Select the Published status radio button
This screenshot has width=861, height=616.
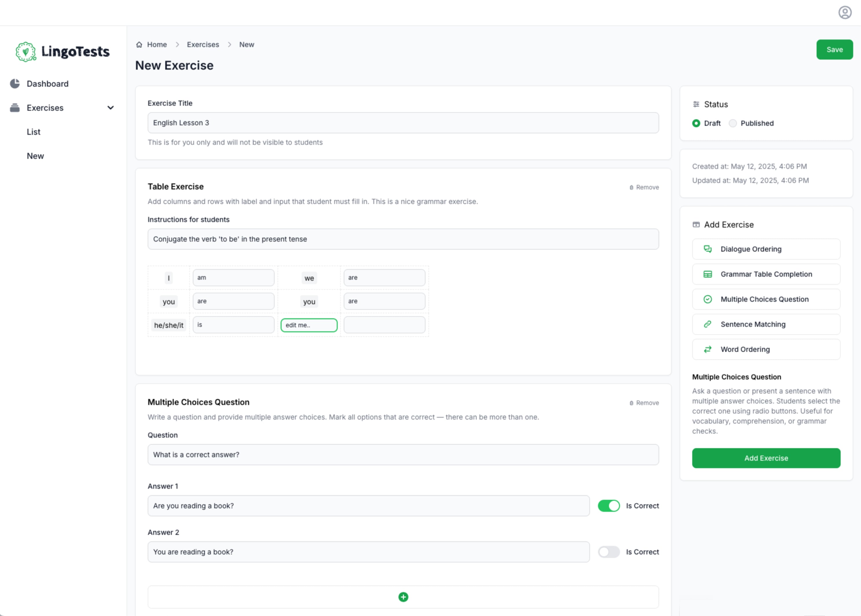(x=732, y=123)
